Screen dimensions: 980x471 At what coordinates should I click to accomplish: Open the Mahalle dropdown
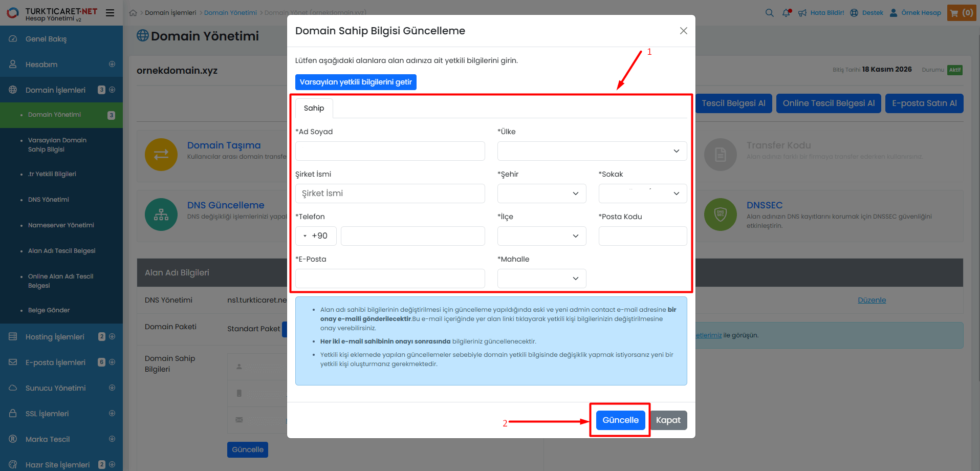click(x=541, y=279)
